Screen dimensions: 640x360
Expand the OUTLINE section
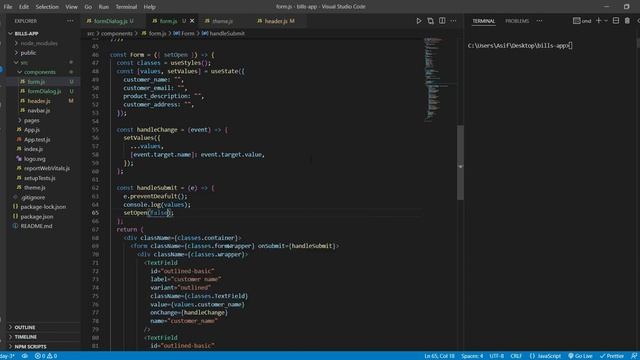[24, 327]
